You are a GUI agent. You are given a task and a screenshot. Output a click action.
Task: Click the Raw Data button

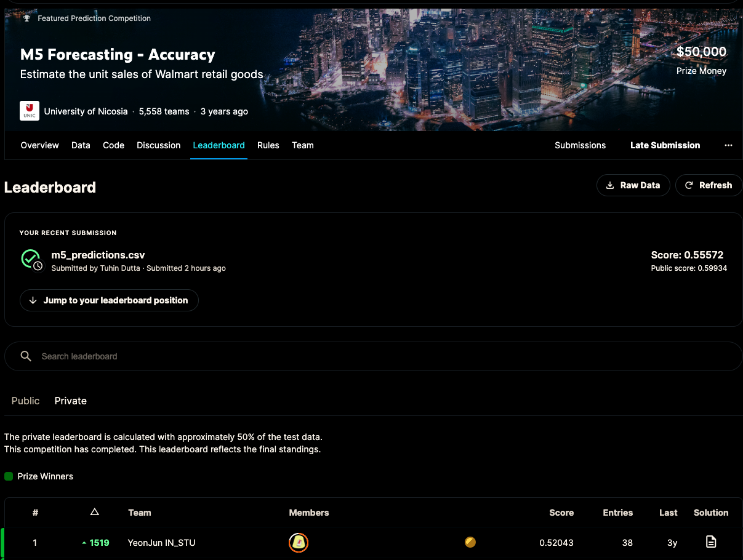(x=633, y=185)
